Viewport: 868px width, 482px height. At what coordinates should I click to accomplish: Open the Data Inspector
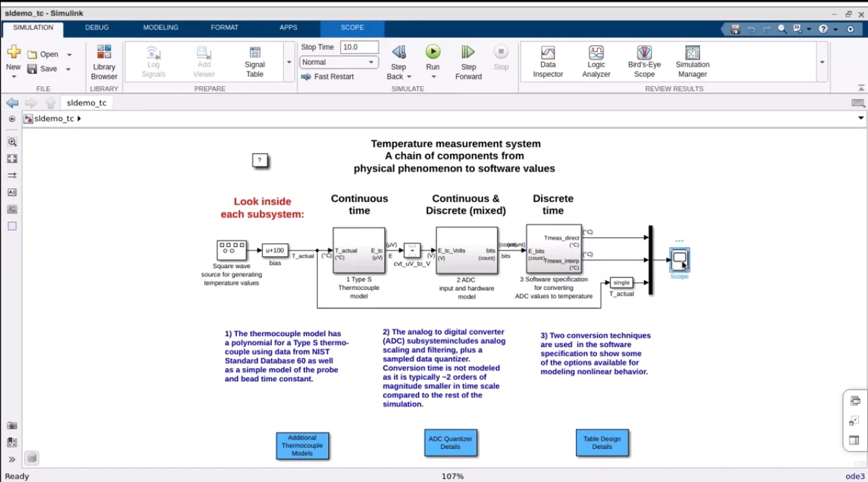[x=548, y=61]
